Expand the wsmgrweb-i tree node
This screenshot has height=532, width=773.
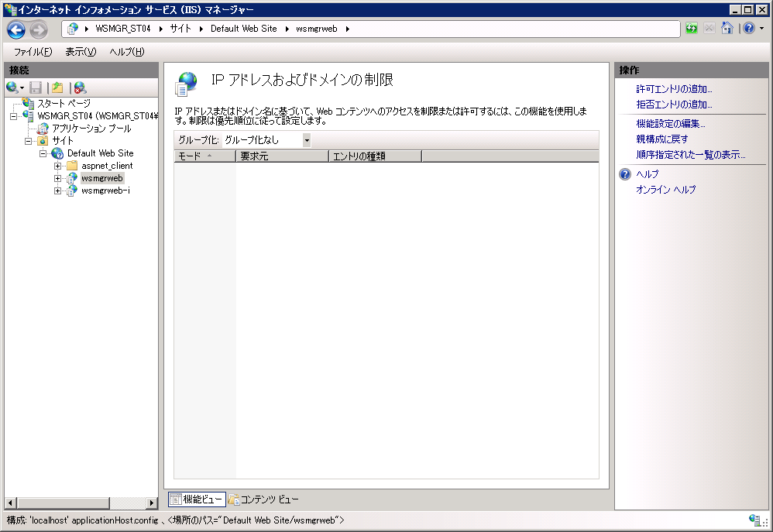(x=58, y=190)
